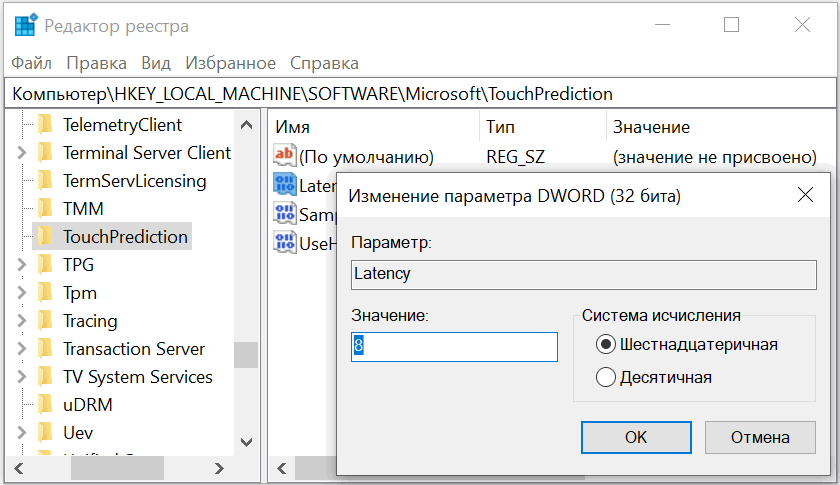Select Transaction Server label in tree
The image size is (840, 485).
pyautogui.click(x=134, y=348)
